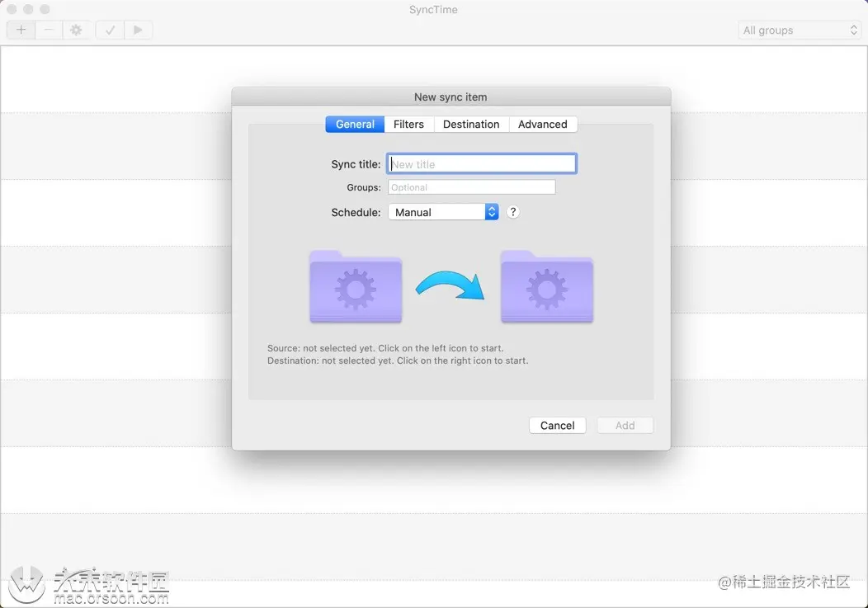The width and height of the screenshot is (868, 608).
Task: Click the Add button
Action: click(625, 425)
